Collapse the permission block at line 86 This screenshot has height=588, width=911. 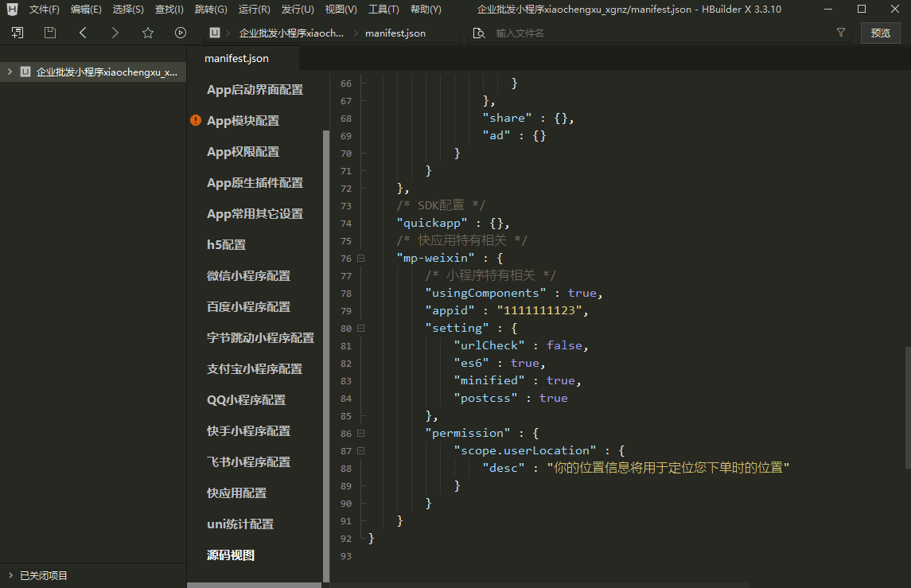coord(361,434)
